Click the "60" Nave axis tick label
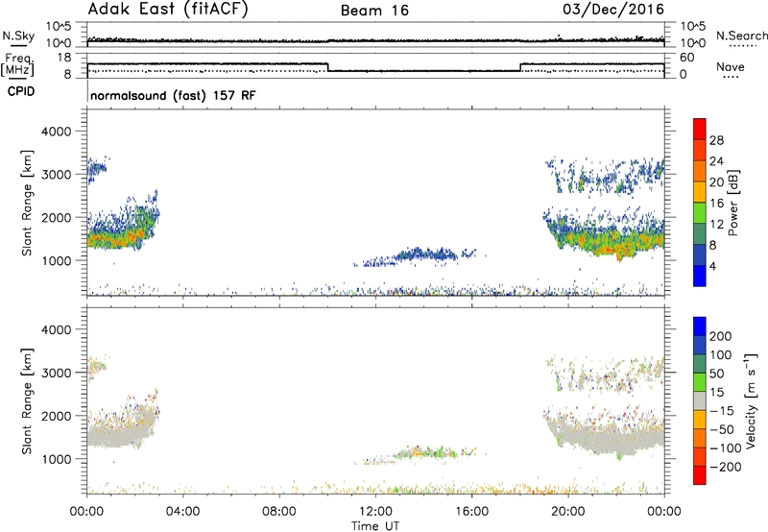Screen dimensions: 768x532 (x=686, y=58)
